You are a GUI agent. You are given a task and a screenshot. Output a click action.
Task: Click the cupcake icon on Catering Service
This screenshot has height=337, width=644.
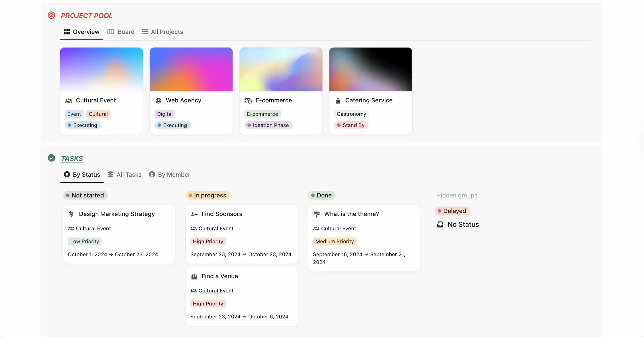click(338, 101)
